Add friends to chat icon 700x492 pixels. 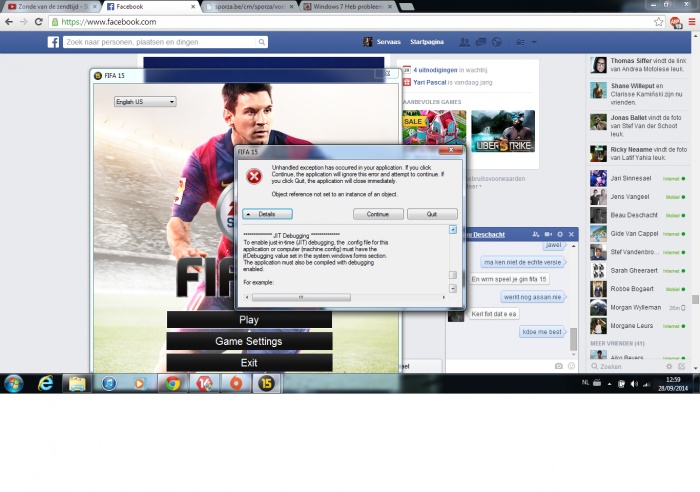tap(536, 234)
